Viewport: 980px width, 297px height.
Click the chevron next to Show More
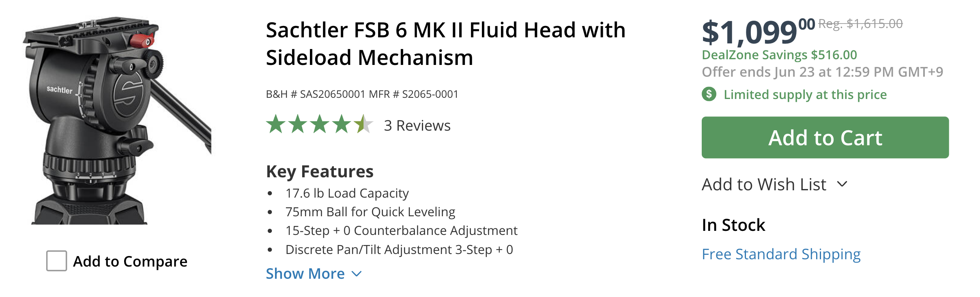pyautogui.click(x=357, y=274)
